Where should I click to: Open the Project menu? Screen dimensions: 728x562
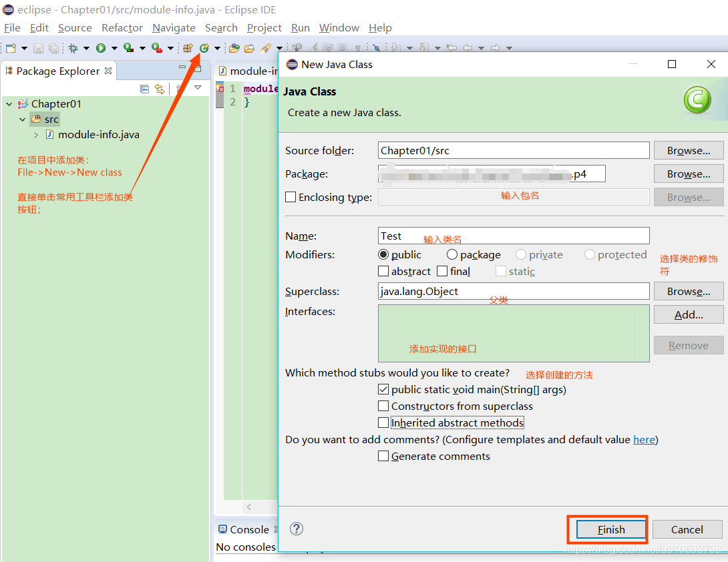pyautogui.click(x=264, y=28)
